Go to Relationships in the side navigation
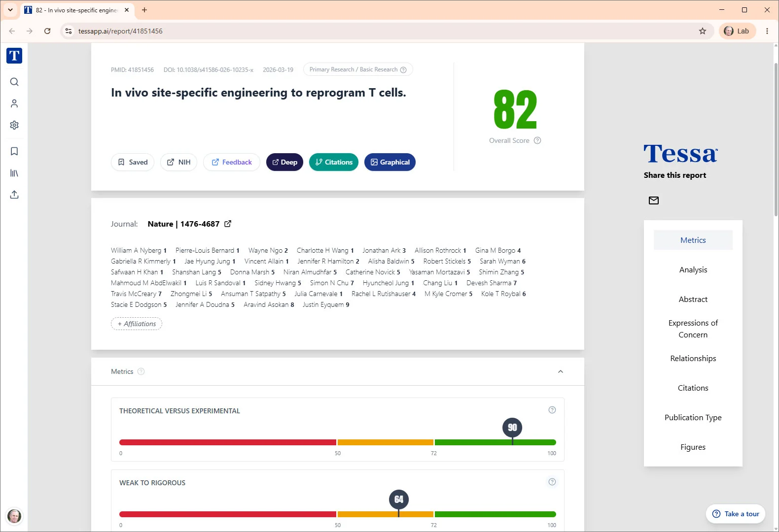779x532 pixels. [693, 358]
